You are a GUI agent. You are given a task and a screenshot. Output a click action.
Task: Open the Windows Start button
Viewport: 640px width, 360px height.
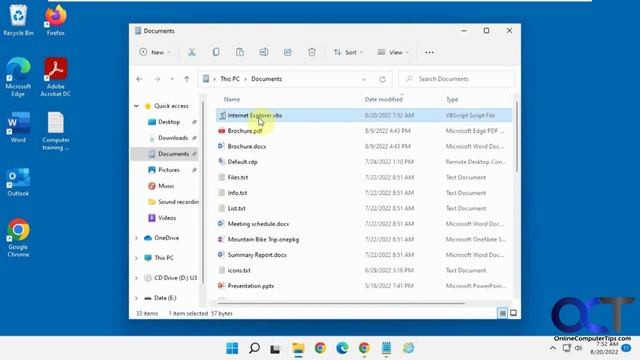(x=232, y=348)
